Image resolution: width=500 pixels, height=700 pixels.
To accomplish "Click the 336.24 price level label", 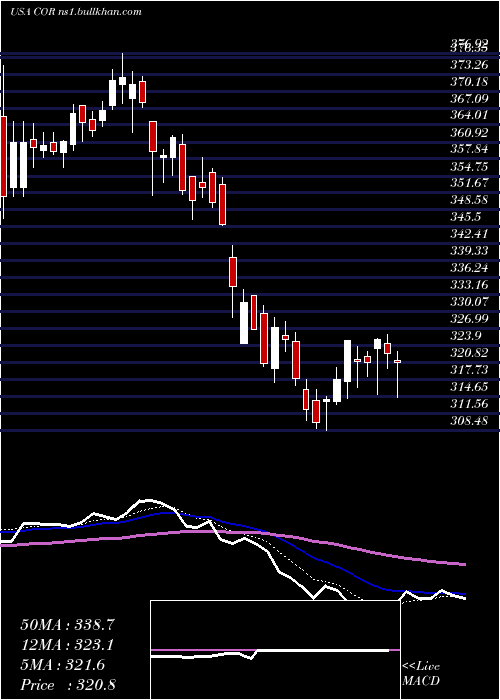I will click(x=469, y=267).
